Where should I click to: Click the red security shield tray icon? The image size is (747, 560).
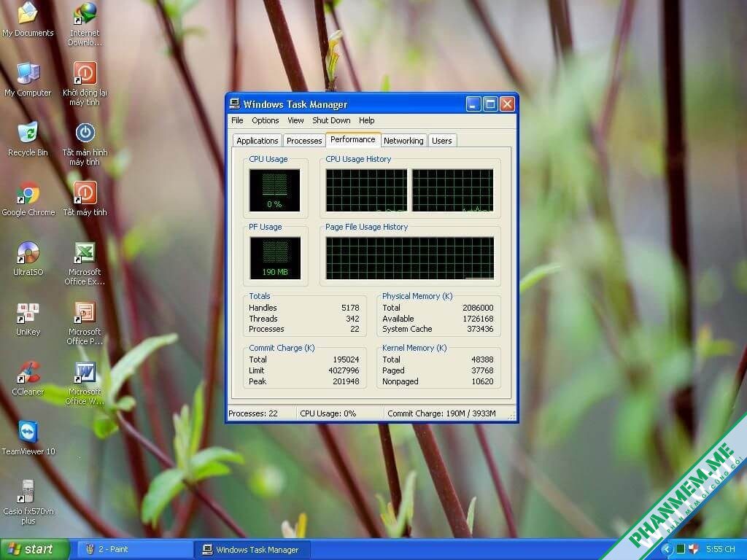point(693,549)
